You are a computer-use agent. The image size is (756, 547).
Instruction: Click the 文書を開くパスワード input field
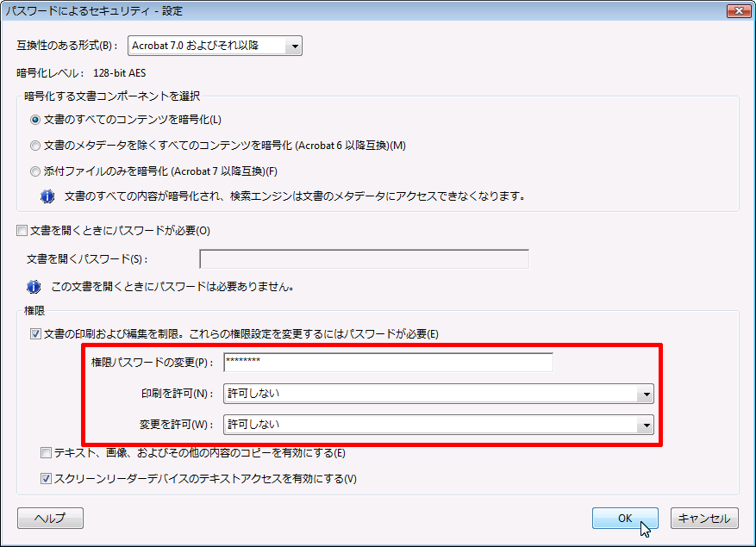point(364,259)
